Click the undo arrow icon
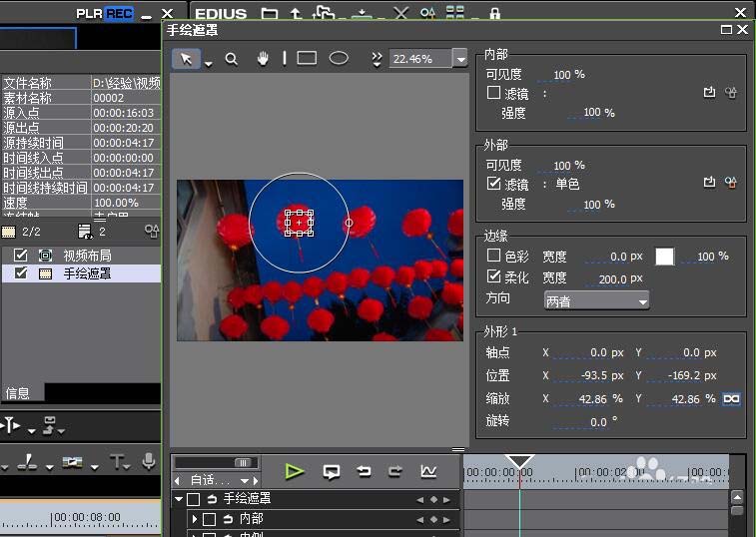Image resolution: width=756 pixels, height=537 pixels. point(364,471)
